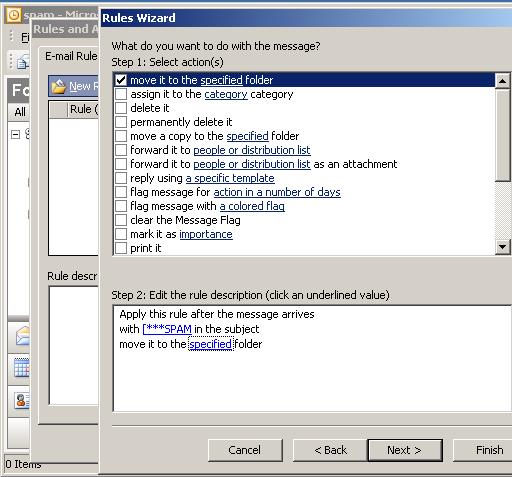Click the action list scroll-down arrow
Image resolution: width=512 pixels, height=477 pixels.
coord(502,247)
